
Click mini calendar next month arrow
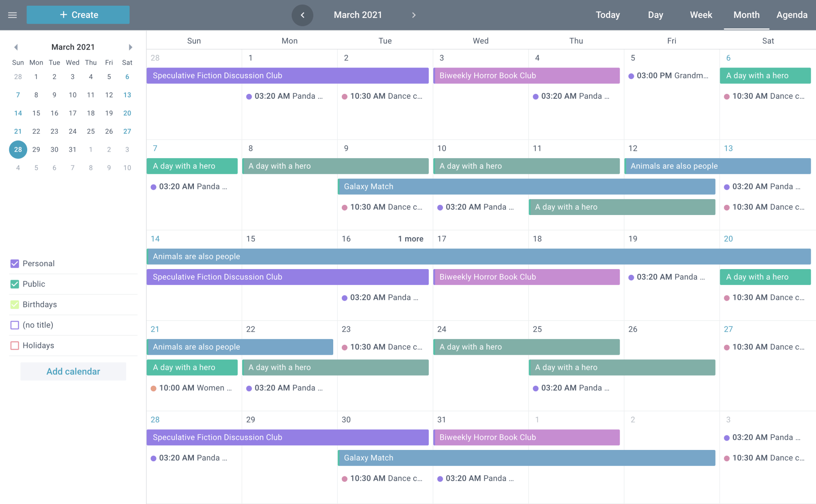pyautogui.click(x=130, y=47)
